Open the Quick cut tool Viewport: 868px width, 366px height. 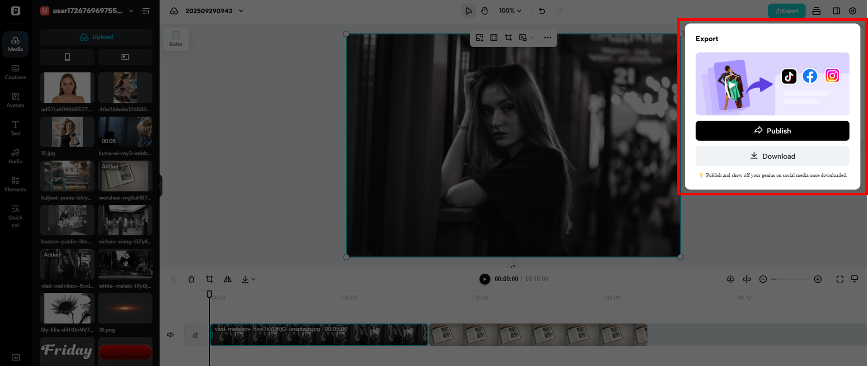15,216
